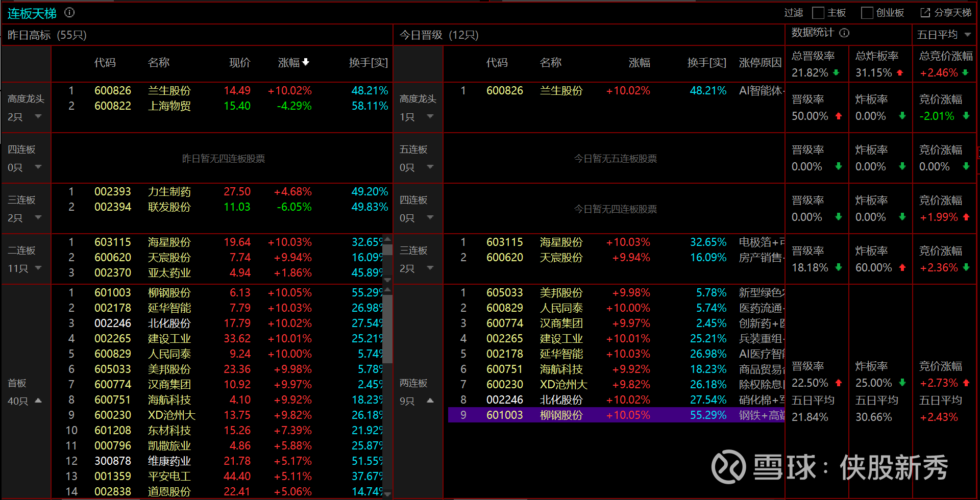Collapse the 高度龙头 1只 group in 今日晋级

(x=430, y=117)
